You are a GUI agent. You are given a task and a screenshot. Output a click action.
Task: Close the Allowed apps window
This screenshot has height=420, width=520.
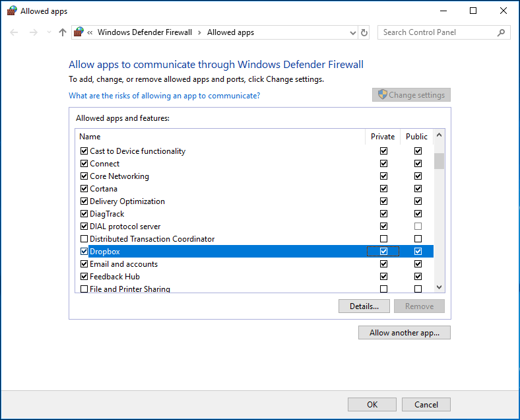[504, 11]
